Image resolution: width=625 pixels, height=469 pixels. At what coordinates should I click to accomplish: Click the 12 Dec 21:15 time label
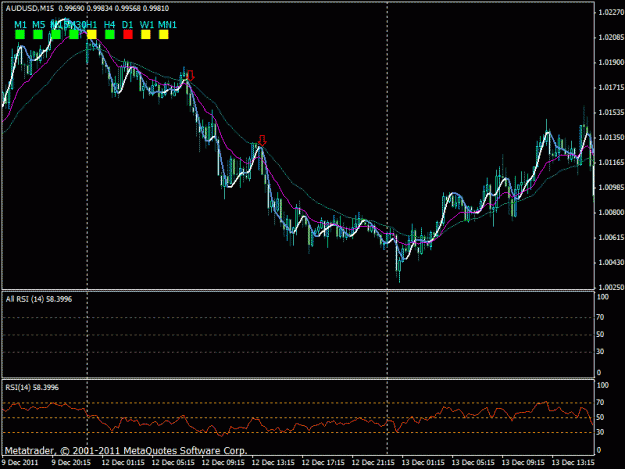[373, 463]
